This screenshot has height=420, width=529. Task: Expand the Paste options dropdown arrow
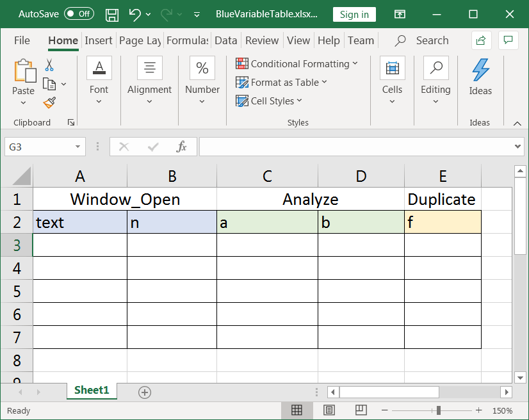[23, 102]
